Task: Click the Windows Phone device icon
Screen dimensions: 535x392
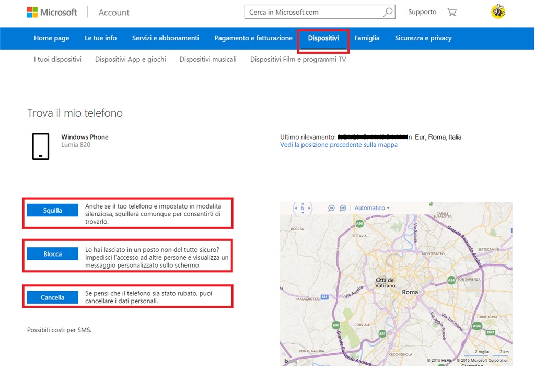Action: point(41,146)
